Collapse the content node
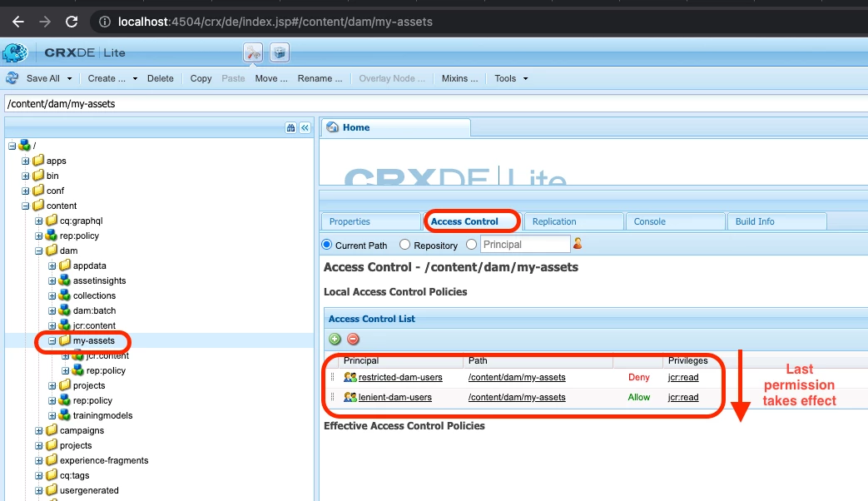The height and width of the screenshot is (501, 868). tap(26, 206)
